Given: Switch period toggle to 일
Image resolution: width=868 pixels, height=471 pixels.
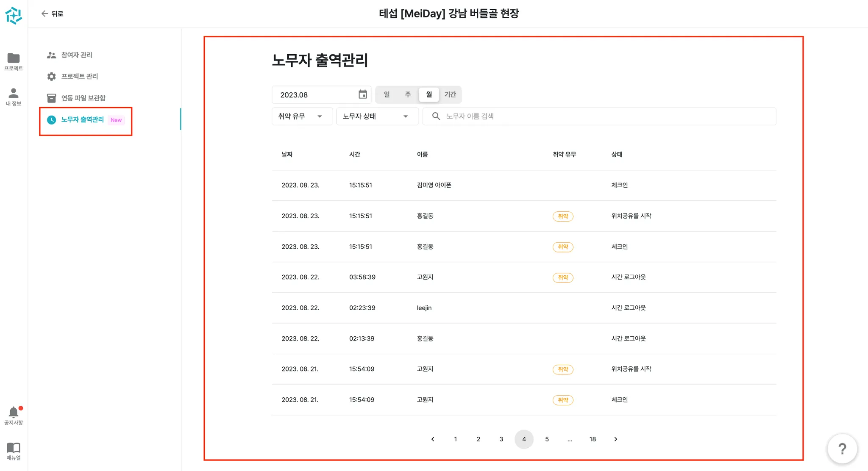Looking at the screenshot, I should coord(387,94).
